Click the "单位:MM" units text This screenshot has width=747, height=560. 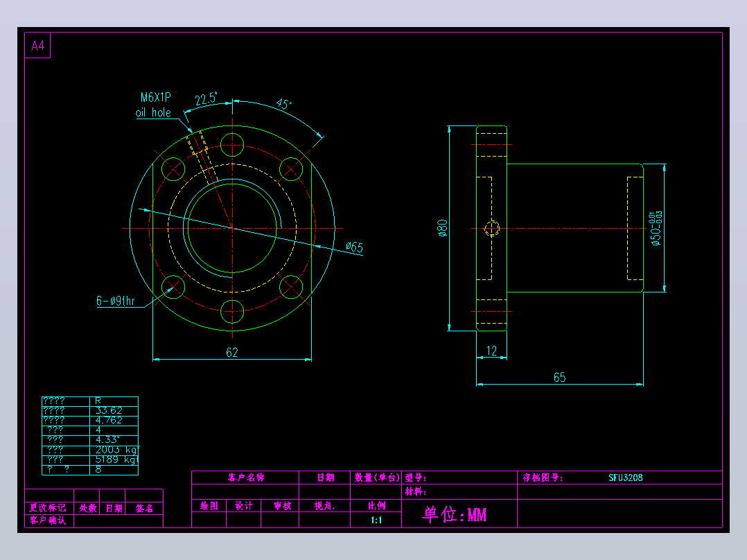(455, 514)
